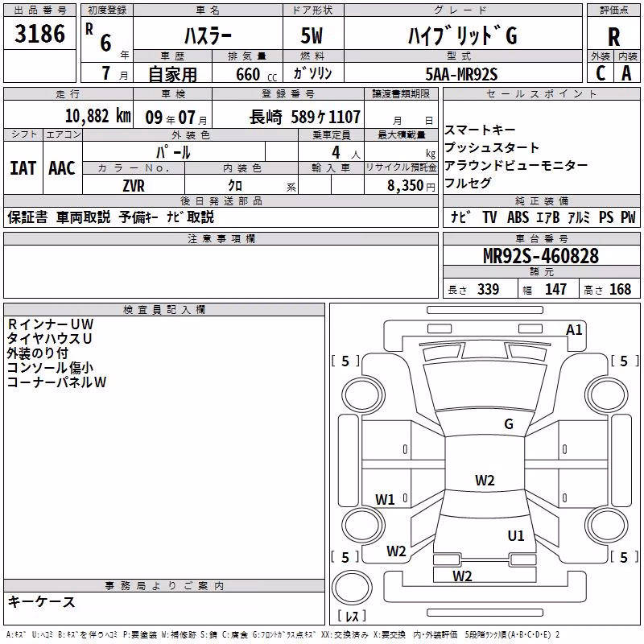Image resolution: width=644 pixels, height=644 pixels.
Task: Select the displacement 660 cc
Action: click(x=256, y=74)
